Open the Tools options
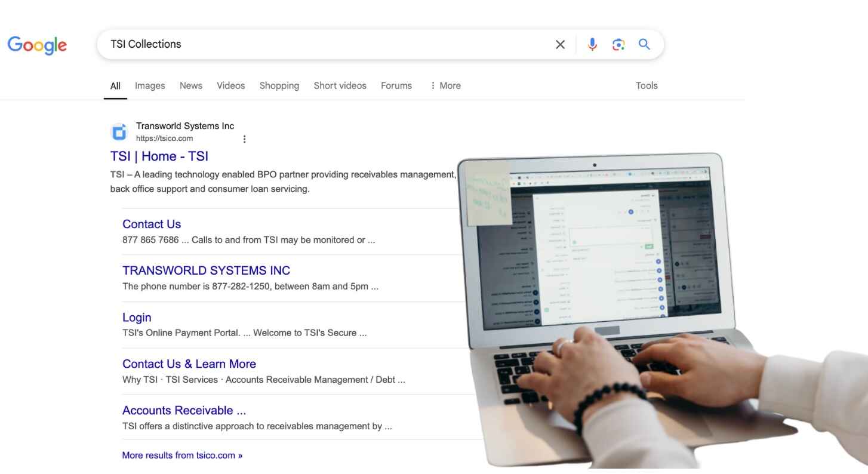Image resolution: width=868 pixels, height=474 pixels. coord(647,86)
